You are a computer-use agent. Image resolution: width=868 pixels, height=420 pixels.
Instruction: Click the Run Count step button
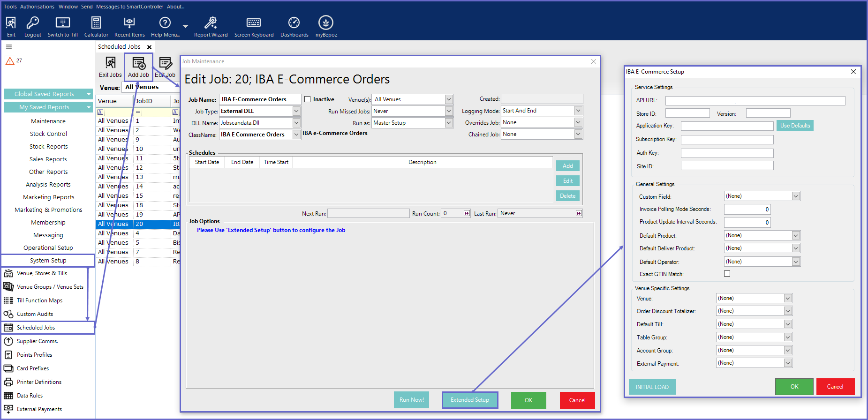467,213
